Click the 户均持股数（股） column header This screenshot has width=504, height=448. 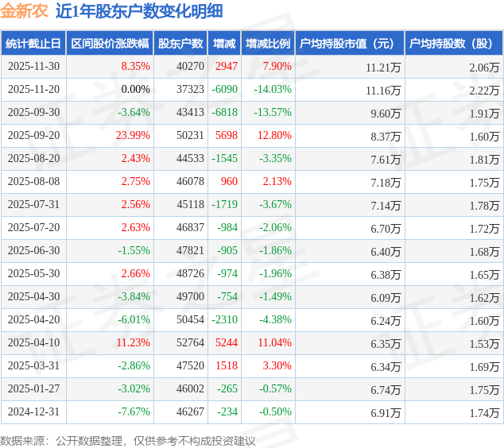click(454, 44)
